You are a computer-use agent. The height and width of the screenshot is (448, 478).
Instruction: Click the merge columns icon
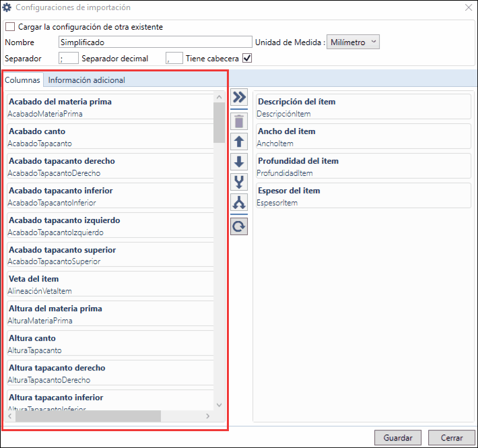[x=239, y=182]
